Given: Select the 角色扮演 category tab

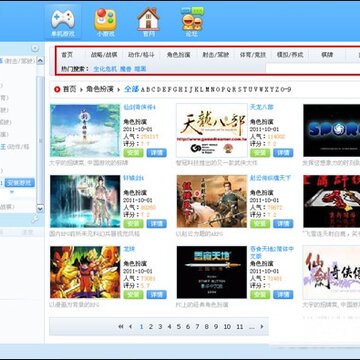Looking at the screenshot, I should [x=178, y=55].
